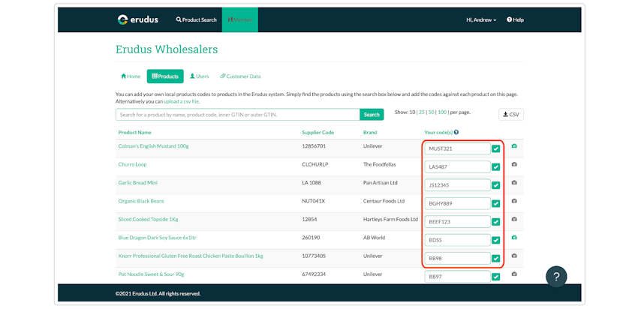The width and height of the screenshot is (644, 309).
Task: Click the Your code(s) help icon
Action: click(x=456, y=133)
